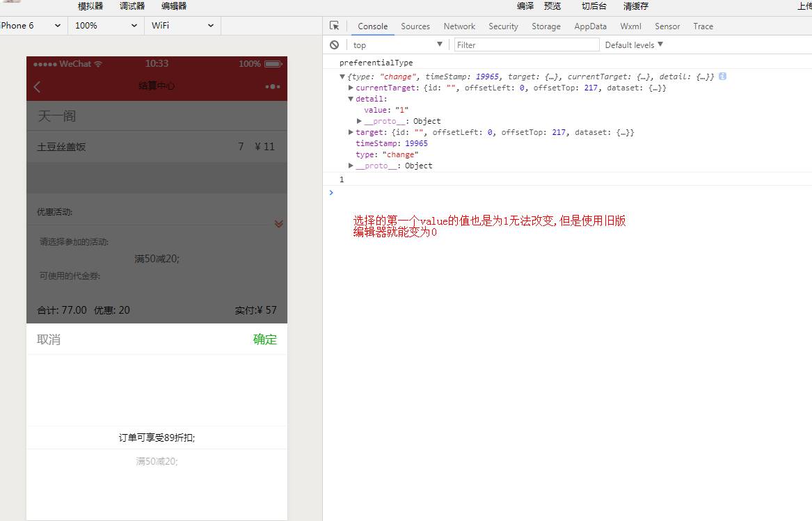The width and height of the screenshot is (812, 521).
Task: Expand the currentTarget object property
Action: (351, 88)
